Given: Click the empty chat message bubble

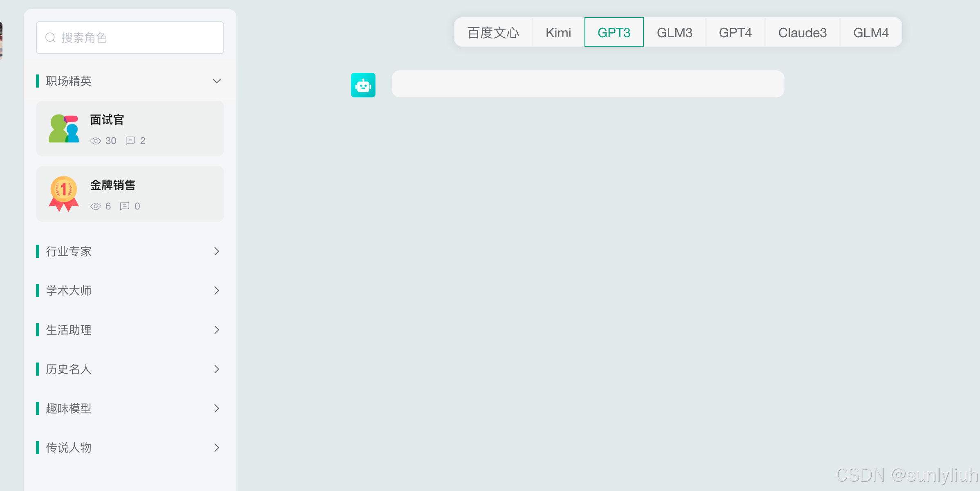Looking at the screenshot, I should (x=588, y=84).
